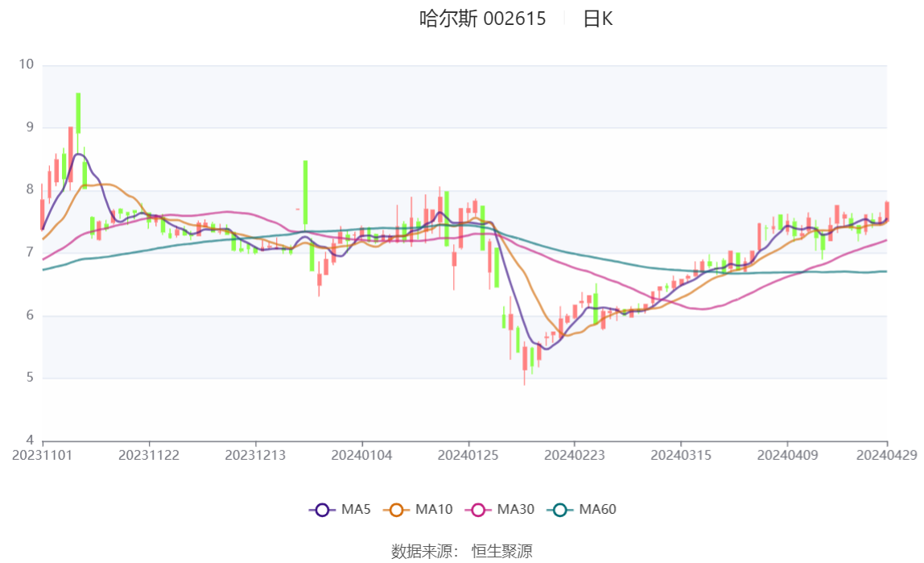Click the y-axis value 5
924x563 pixels.
click(30, 377)
